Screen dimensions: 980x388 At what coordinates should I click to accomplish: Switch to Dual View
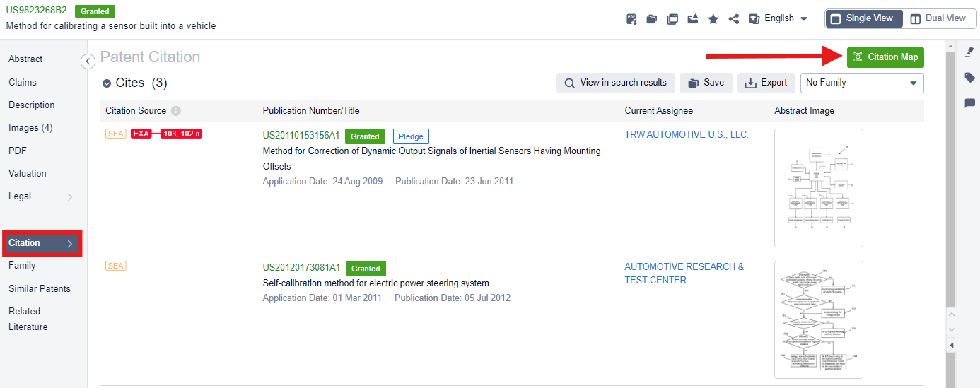938,18
